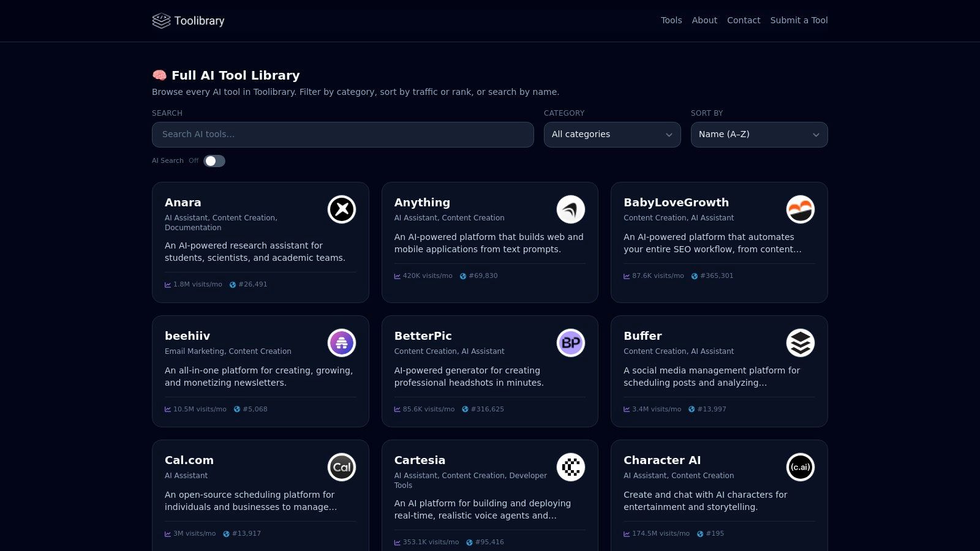Click the beehiiv purple logo icon
Image resolution: width=980 pixels, height=551 pixels.
tap(342, 343)
